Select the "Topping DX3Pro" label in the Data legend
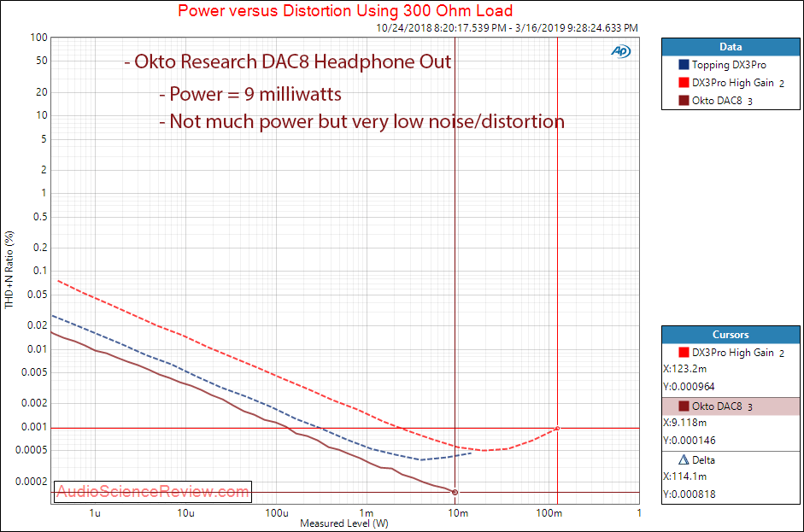 tap(729, 65)
